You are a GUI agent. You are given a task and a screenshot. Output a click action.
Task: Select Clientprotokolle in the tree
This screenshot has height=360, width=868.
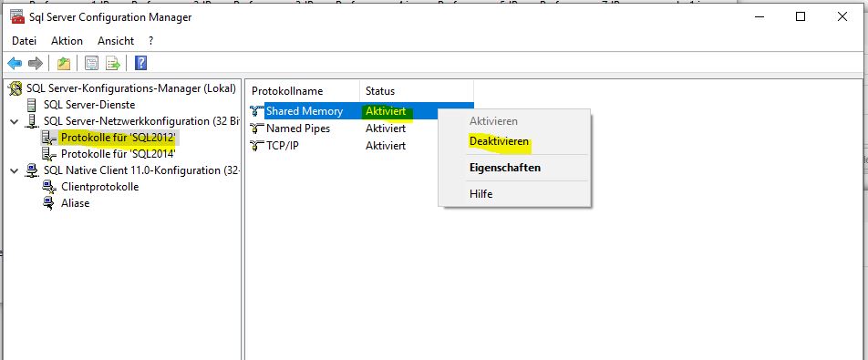pos(99,187)
